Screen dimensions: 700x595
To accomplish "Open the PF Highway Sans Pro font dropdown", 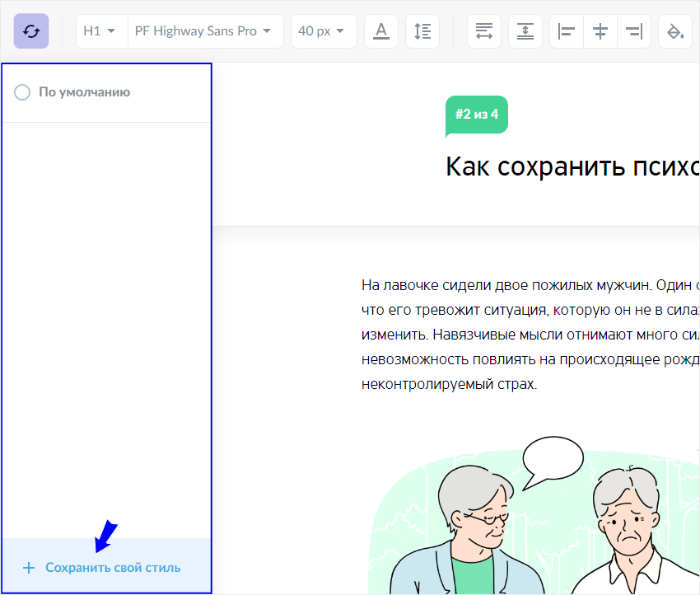I will 204,30.
